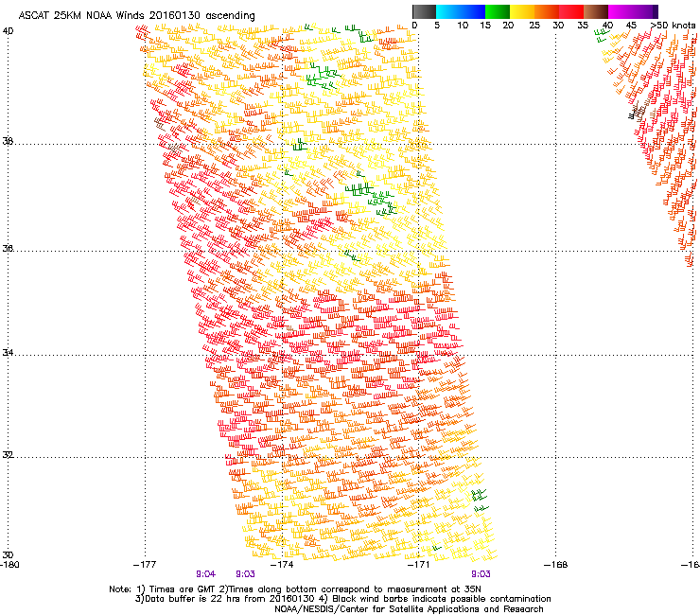Click the yellow 20-25 knots legend swatch
This screenshot has height=615, width=700.
(522, 11)
